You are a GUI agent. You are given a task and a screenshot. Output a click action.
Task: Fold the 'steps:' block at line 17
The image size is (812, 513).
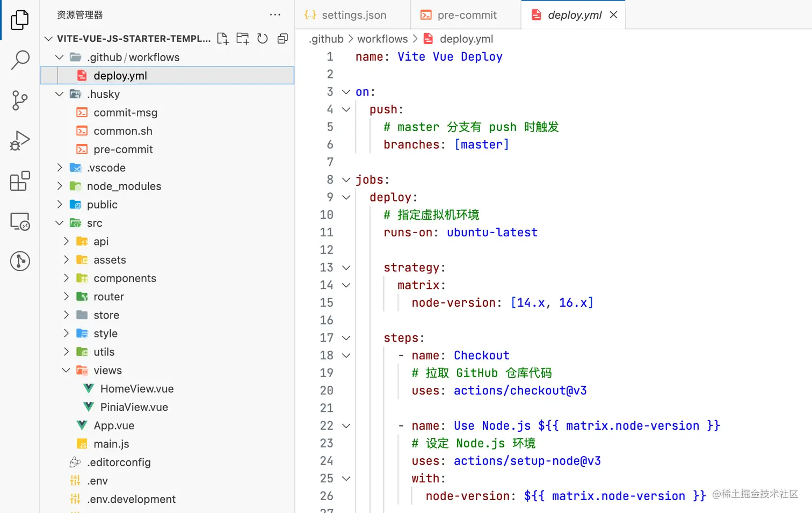click(x=346, y=338)
